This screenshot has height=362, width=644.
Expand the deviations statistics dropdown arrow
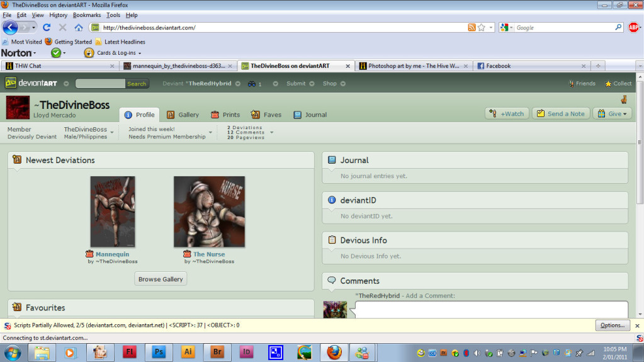tap(272, 132)
